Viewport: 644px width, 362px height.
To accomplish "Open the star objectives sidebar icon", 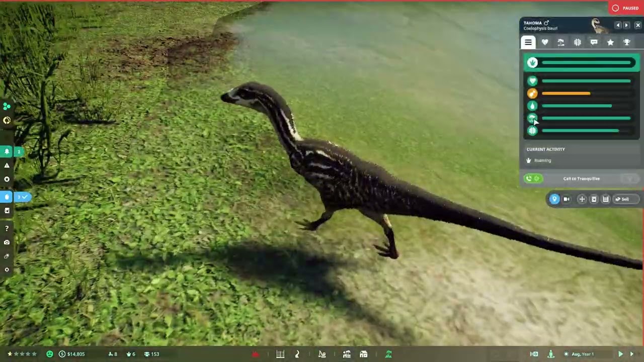I will coord(7,179).
